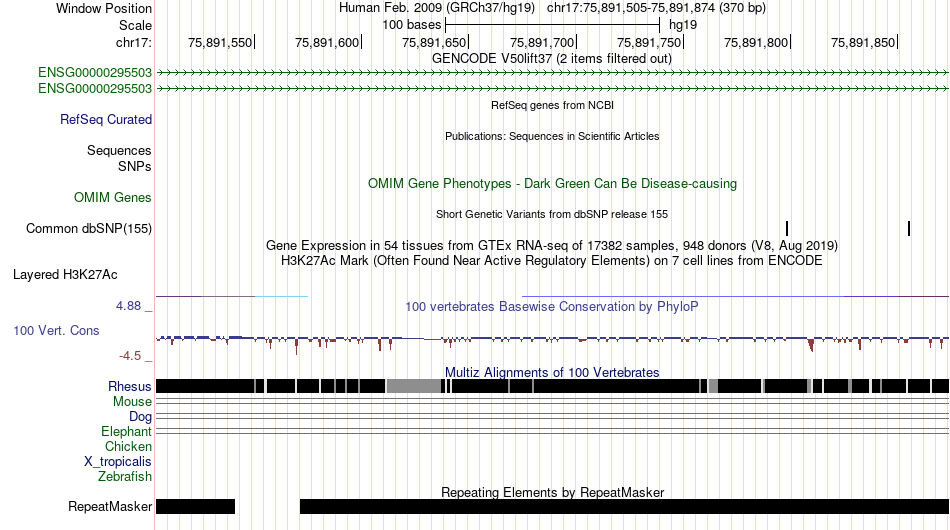Click the Zebrafish alignment label

(x=125, y=477)
